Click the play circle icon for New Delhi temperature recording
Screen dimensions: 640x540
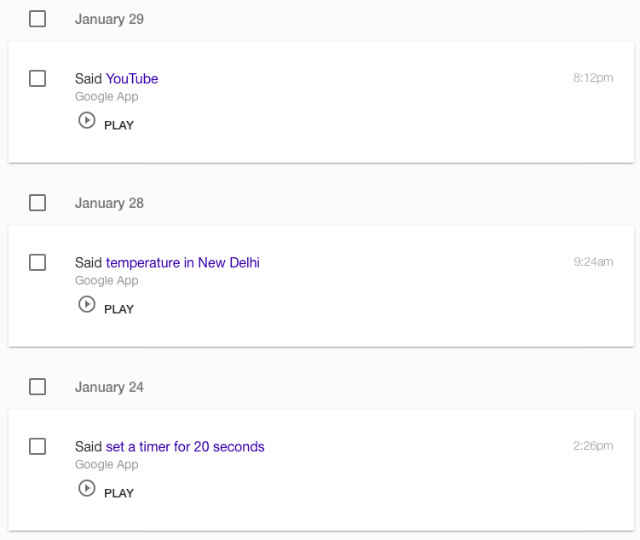tap(87, 304)
